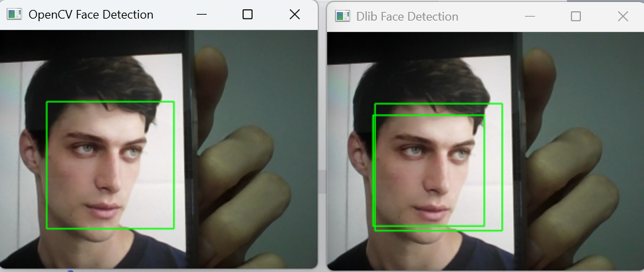This screenshot has width=644, height=272.
Task: Click the OpenCV Face Detection window icon
Action: click(14, 15)
